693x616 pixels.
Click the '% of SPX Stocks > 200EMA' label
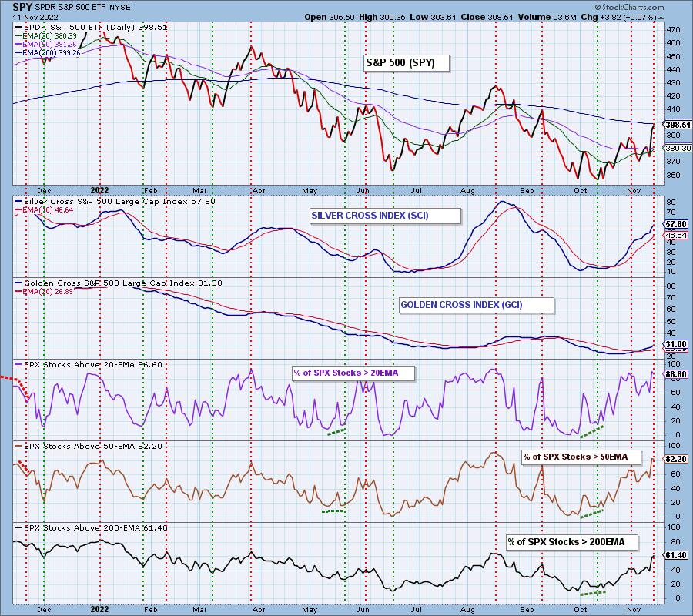click(572, 542)
